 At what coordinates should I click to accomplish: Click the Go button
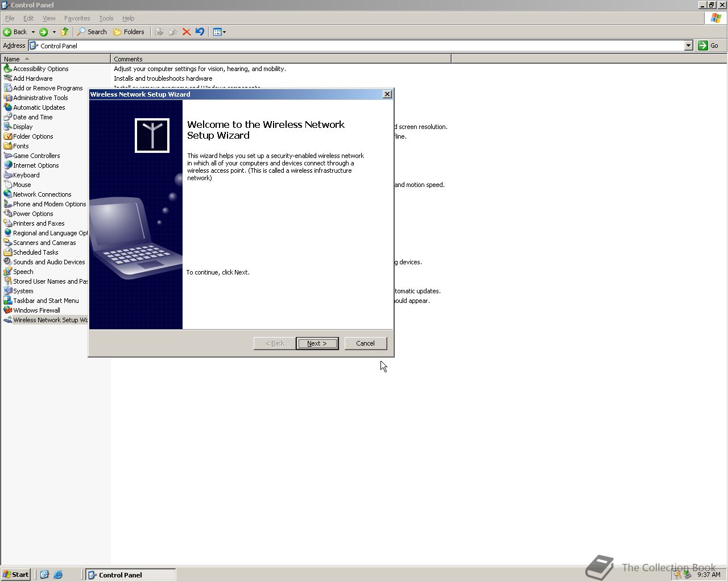[x=709, y=45]
